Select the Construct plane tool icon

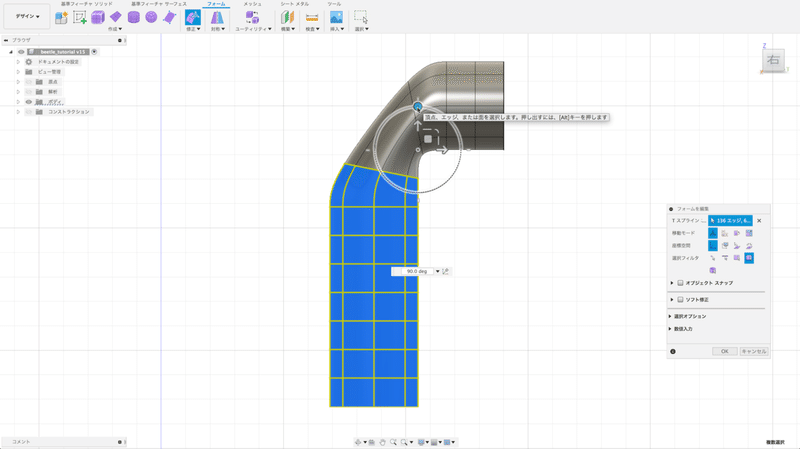coord(287,17)
